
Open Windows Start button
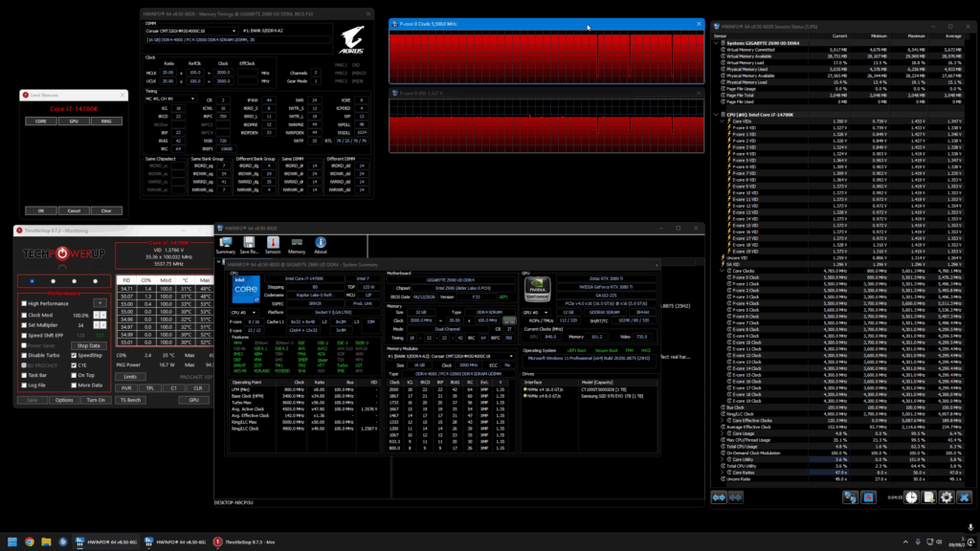(11, 541)
